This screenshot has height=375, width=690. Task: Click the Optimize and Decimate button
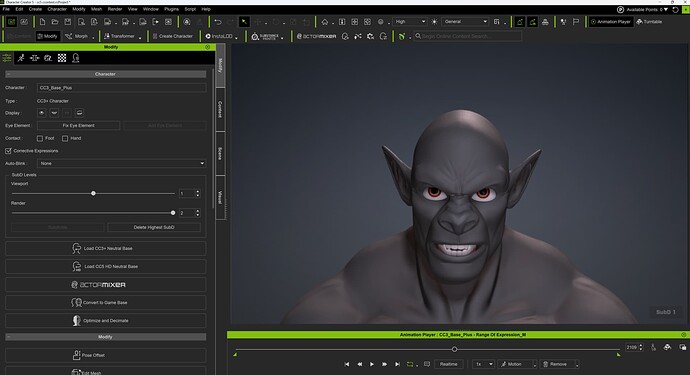pyautogui.click(x=106, y=321)
